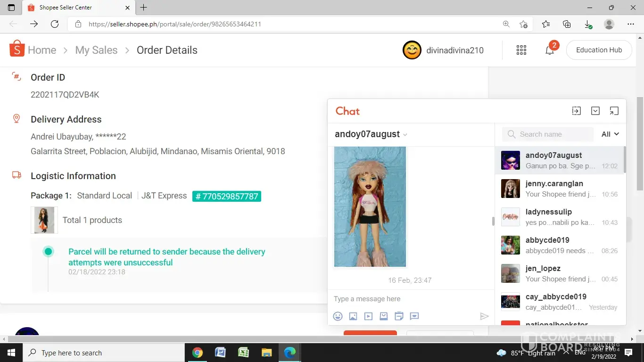Image resolution: width=644 pixels, height=362 pixels.
Task: Click the Search name field
Action: pos(552,134)
